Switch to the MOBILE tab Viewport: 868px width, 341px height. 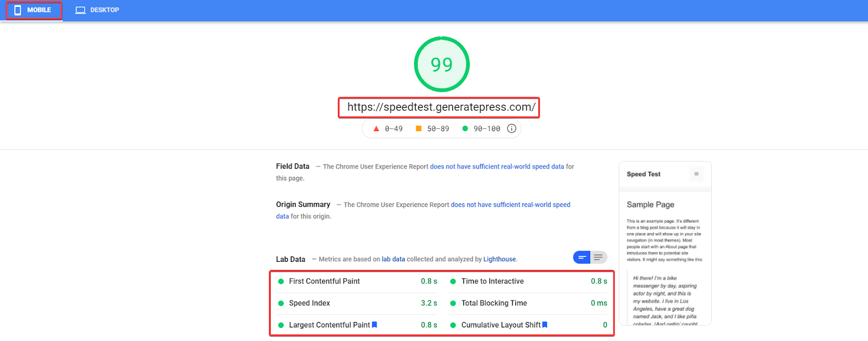[x=33, y=10]
